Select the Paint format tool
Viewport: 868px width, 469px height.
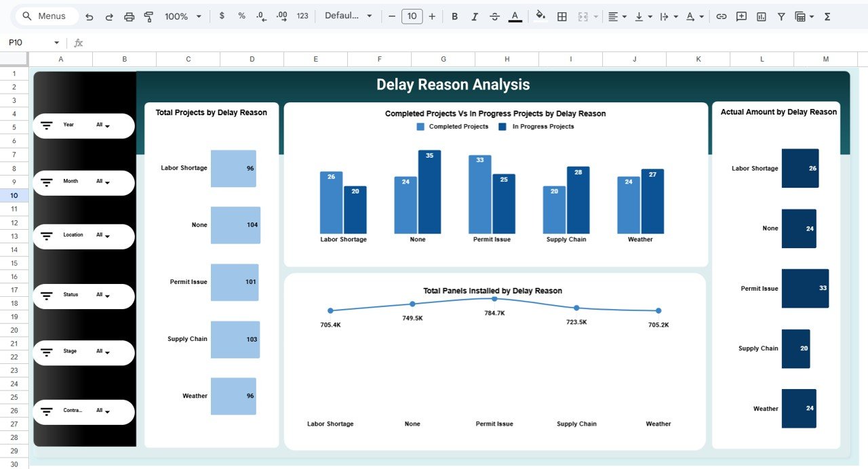point(149,16)
